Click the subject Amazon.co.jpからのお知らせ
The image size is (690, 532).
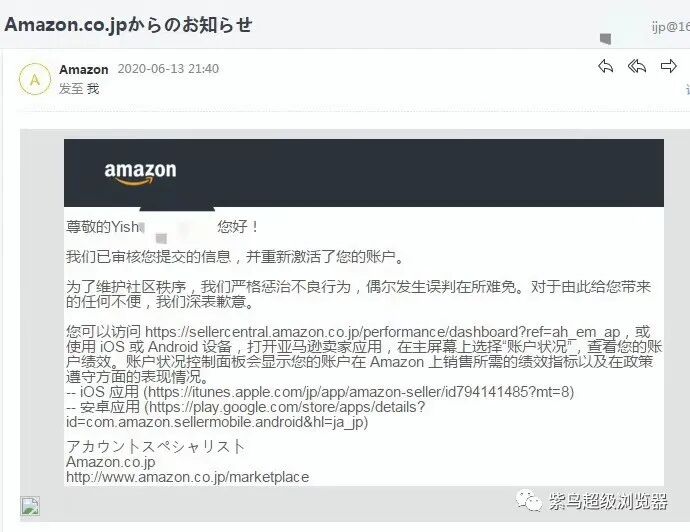pyautogui.click(x=128, y=25)
